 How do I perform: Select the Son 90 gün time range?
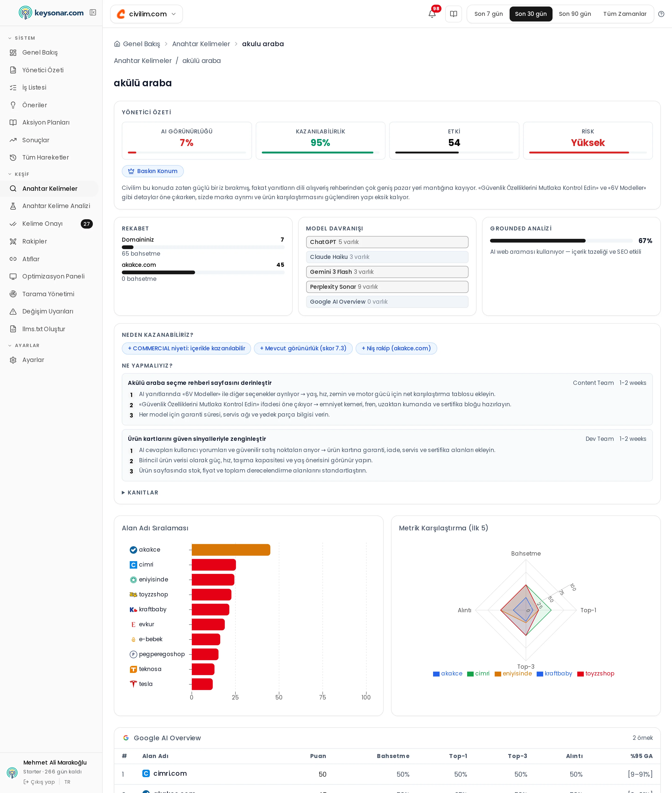[x=575, y=14]
